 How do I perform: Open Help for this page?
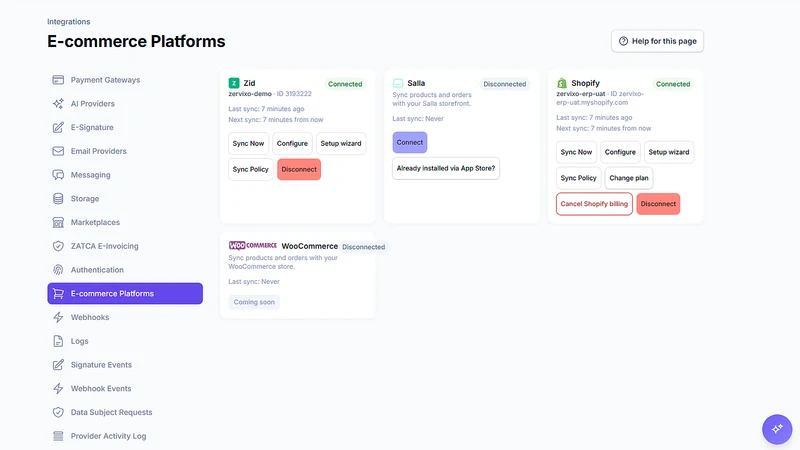click(x=657, y=41)
